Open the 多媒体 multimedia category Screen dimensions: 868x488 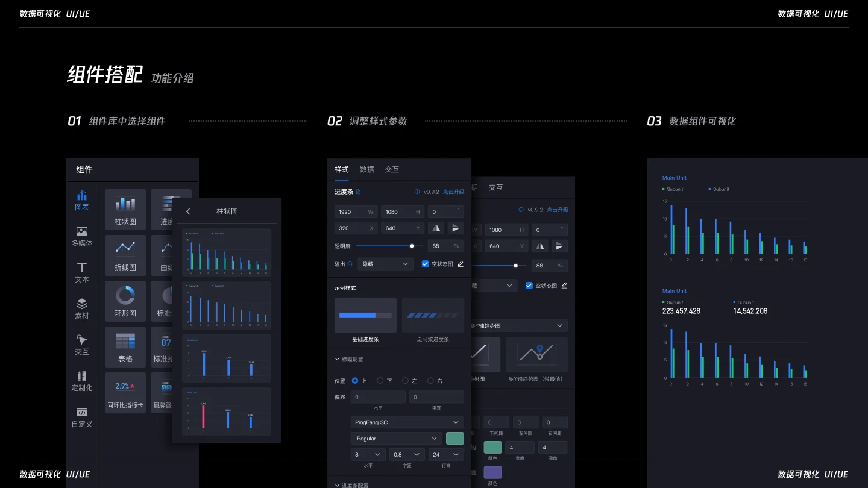pos(82,237)
